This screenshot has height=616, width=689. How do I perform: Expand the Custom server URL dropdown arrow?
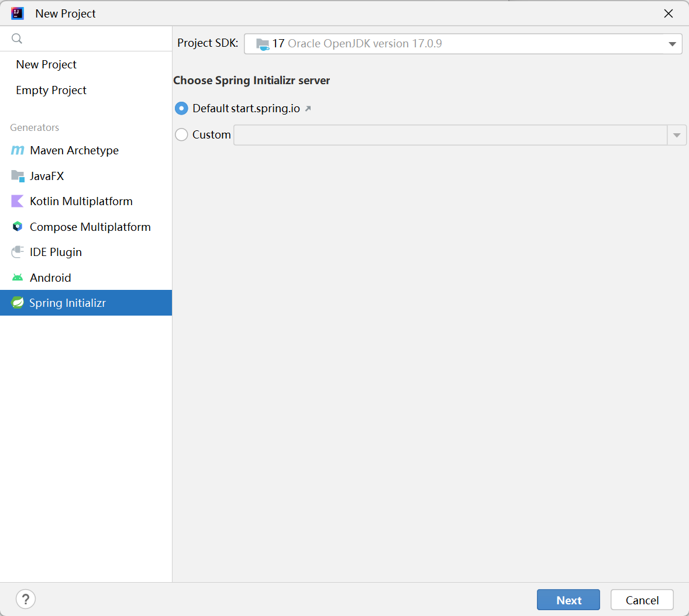pyautogui.click(x=677, y=135)
